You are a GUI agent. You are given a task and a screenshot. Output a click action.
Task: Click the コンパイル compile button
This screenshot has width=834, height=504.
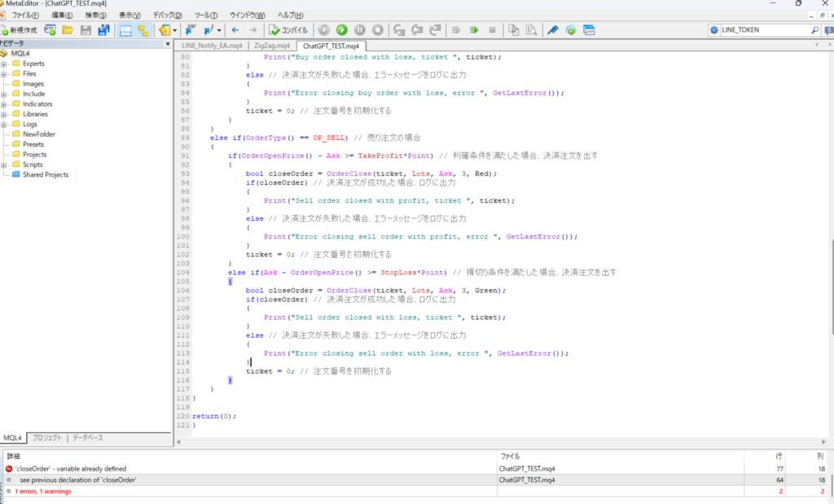point(288,30)
